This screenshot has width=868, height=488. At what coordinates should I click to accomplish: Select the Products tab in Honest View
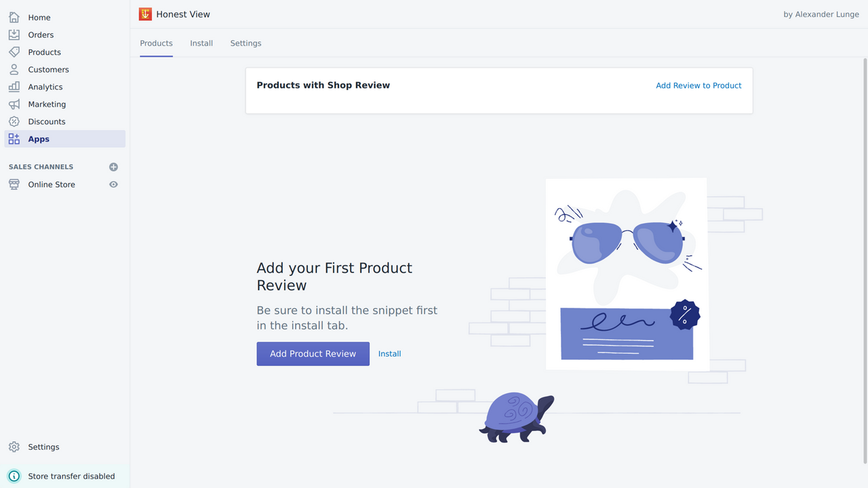point(156,43)
